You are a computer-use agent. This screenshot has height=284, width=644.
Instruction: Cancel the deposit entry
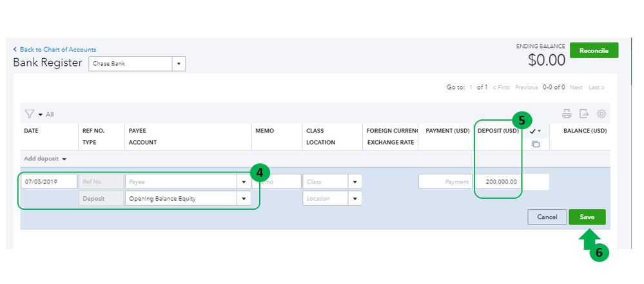click(547, 217)
